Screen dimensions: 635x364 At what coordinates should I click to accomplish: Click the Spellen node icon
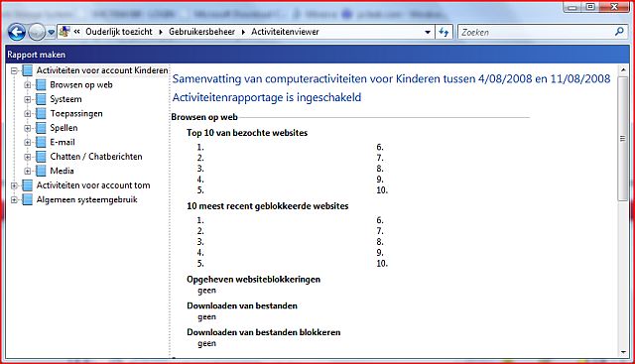tap(41, 128)
